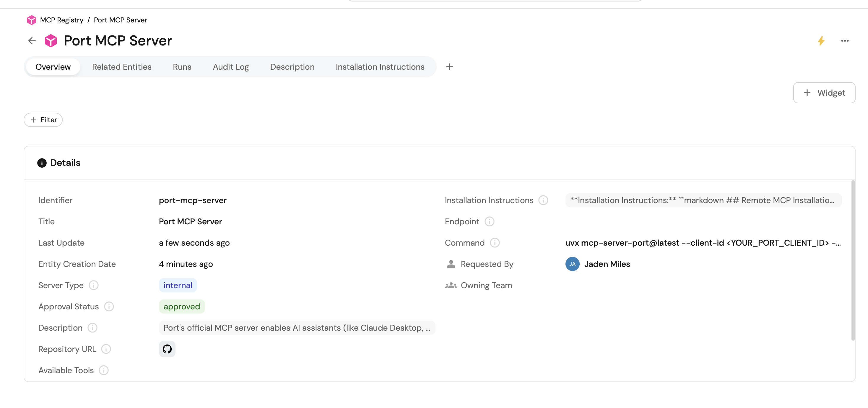The width and height of the screenshot is (868, 408).
Task: Add a new tab with plus icon
Action: pyautogui.click(x=449, y=67)
